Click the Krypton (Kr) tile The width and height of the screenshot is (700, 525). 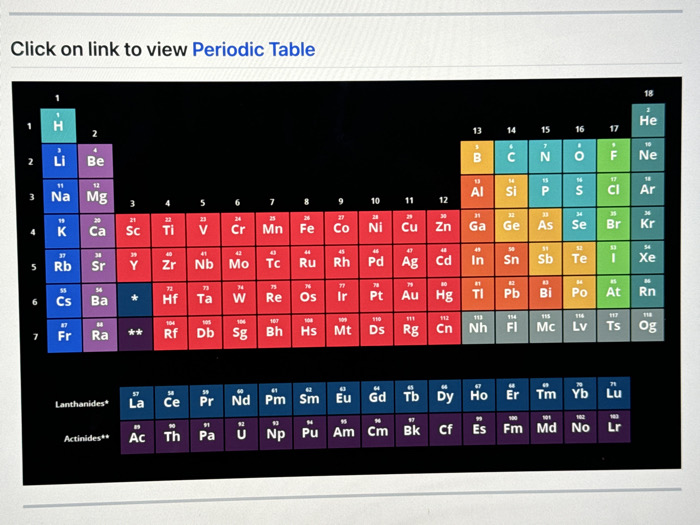[x=648, y=223]
